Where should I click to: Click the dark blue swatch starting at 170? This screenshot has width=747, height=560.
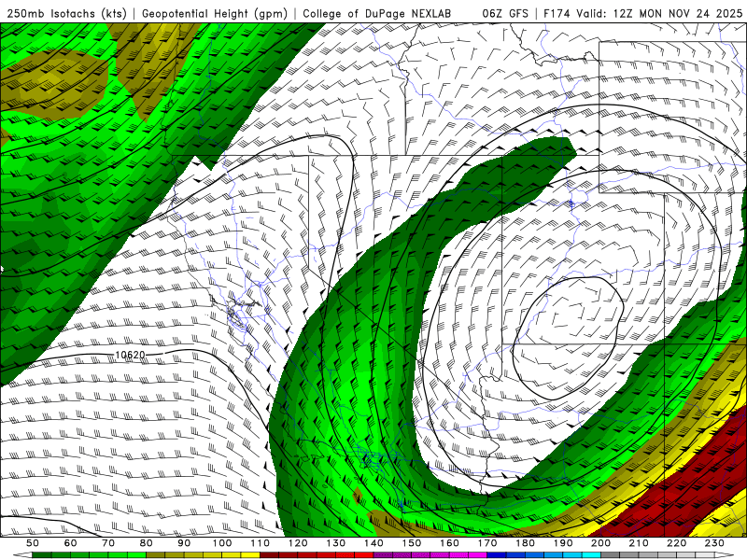pyautogui.click(x=497, y=555)
